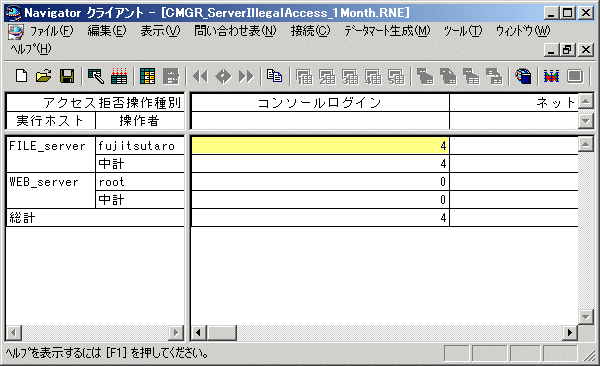The height and width of the screenshot is (366, 600).
Task: Click the blue book dictionary icon
Action: 523,76
